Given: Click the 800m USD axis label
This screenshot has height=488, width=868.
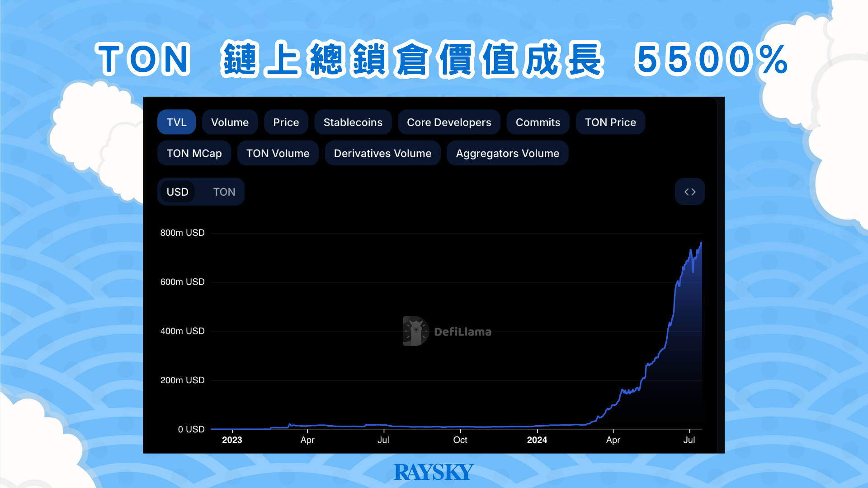Looking at the screenshot, I should 182,233.
